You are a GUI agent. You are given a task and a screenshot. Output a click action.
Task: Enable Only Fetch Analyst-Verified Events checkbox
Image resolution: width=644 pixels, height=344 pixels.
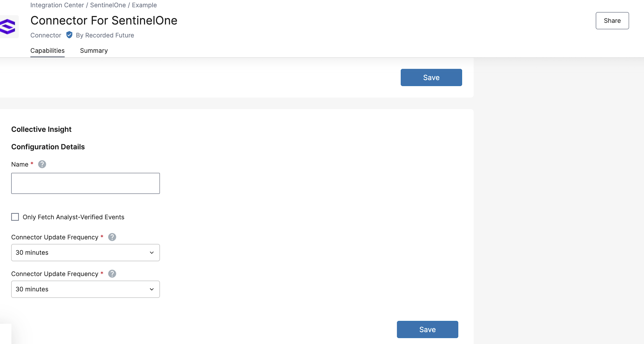(15, 217)
